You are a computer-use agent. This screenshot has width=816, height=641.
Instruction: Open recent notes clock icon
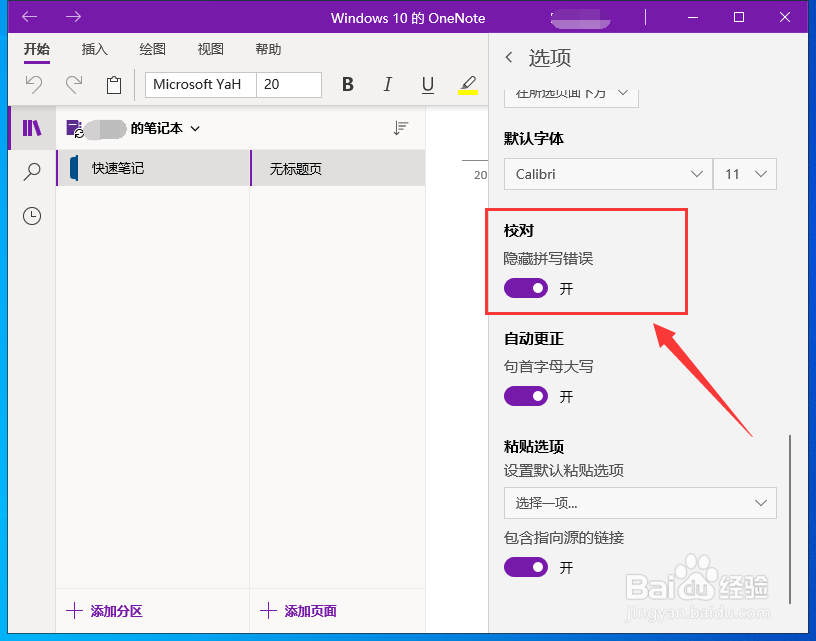tap(32, 215)
